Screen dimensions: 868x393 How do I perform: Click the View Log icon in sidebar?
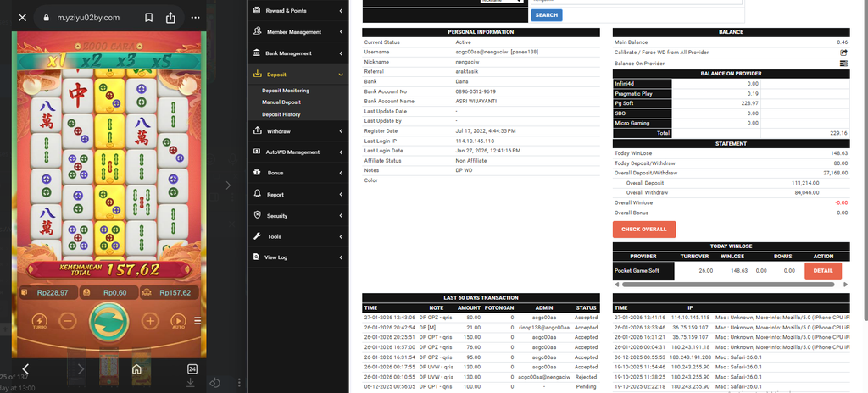click(256, 257)
